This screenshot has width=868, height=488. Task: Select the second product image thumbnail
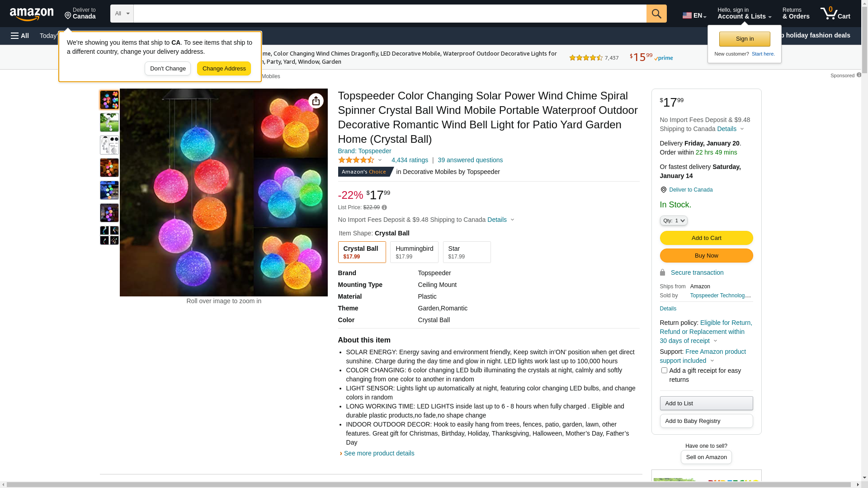click(109, 122)
